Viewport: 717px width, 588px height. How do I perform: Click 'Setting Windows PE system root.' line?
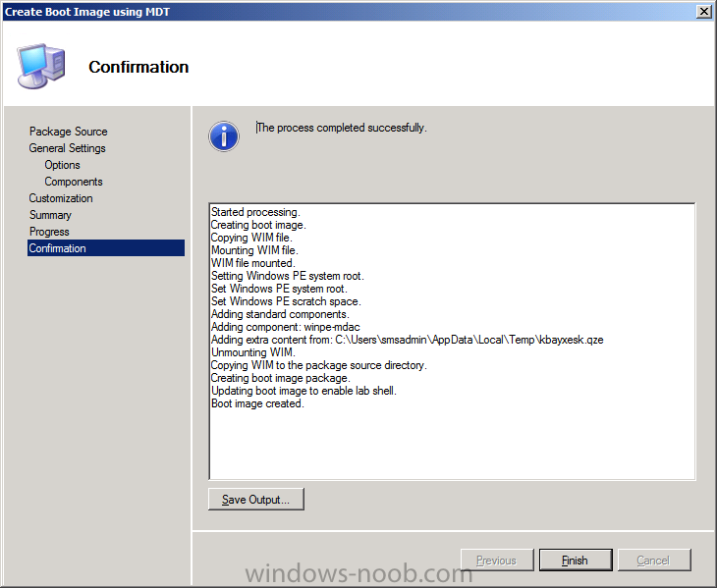coord(287,276)
